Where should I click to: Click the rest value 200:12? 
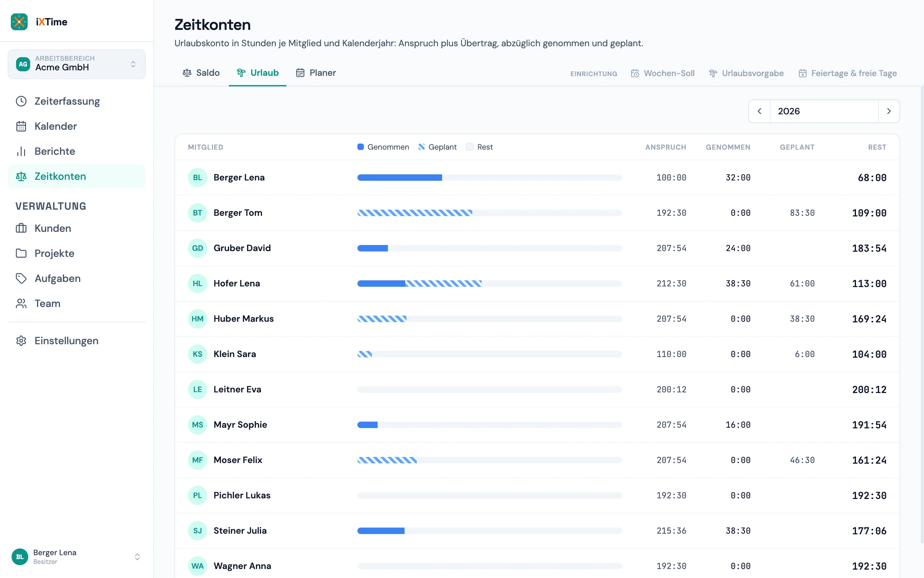point(869,390)
